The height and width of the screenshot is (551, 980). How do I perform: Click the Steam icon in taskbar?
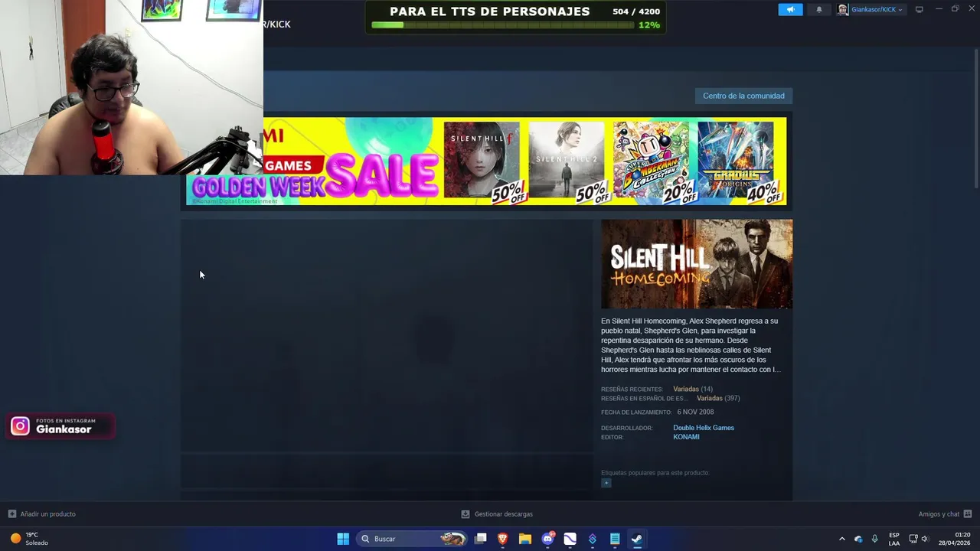pos(637,539)
